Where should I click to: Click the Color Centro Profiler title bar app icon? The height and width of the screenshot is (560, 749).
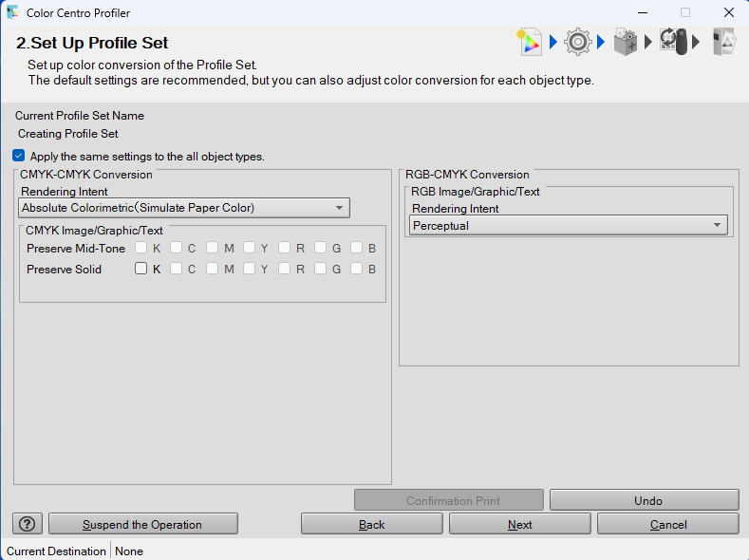click(x=13, y=12)
